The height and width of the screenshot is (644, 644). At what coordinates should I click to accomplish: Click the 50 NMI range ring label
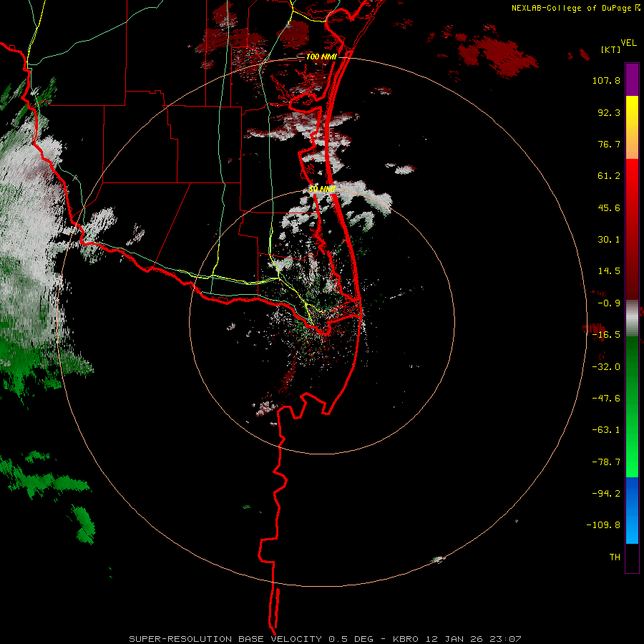(322, 189)
